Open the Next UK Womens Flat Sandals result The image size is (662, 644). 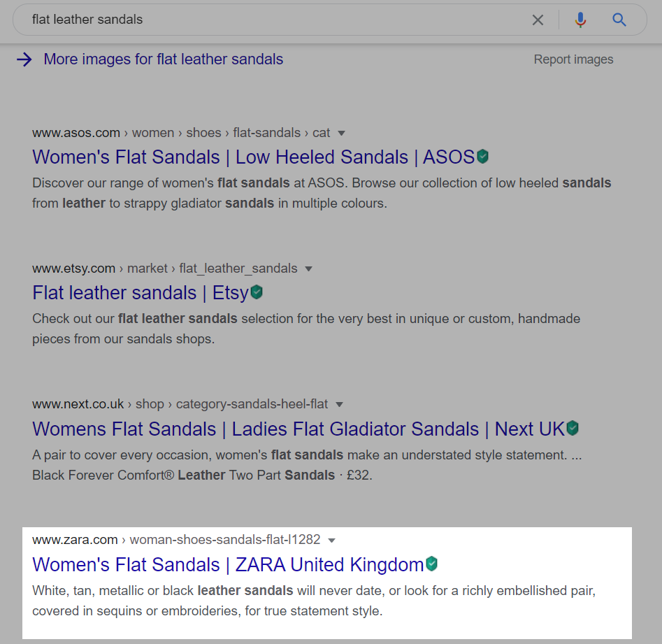pyautogui.click(x=298, y=428)
